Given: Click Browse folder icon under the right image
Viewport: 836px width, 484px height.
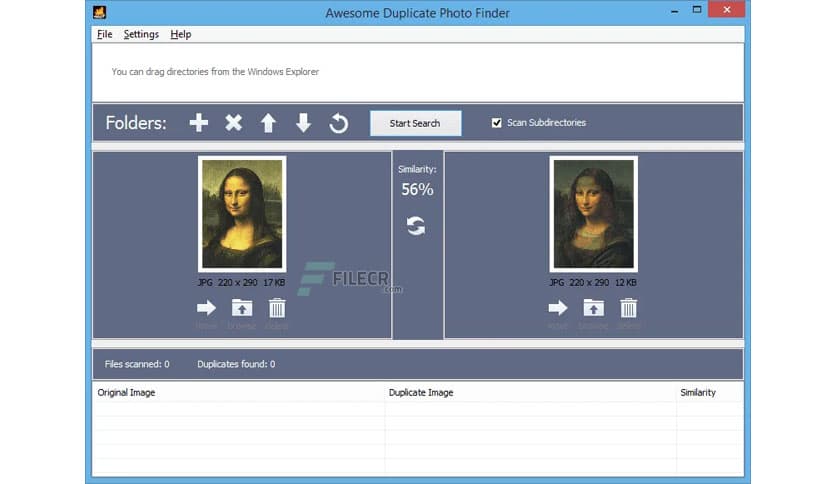Looking at the screenshot, I should click(x=593, y=308).
